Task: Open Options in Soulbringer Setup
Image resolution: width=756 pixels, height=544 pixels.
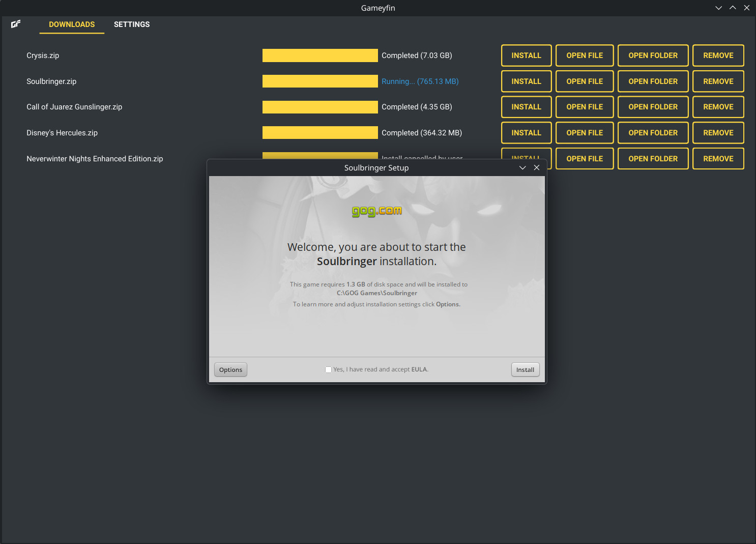Action: click(230, 370)
